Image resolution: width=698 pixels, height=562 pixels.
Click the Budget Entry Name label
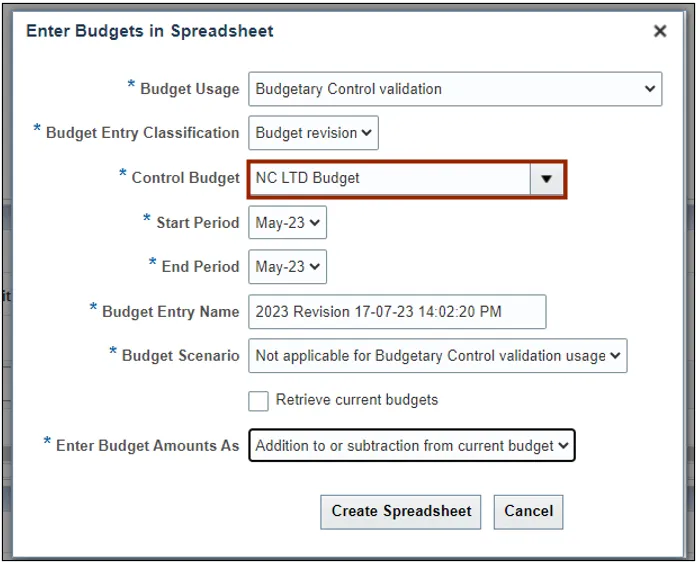(x=170, y=312)
